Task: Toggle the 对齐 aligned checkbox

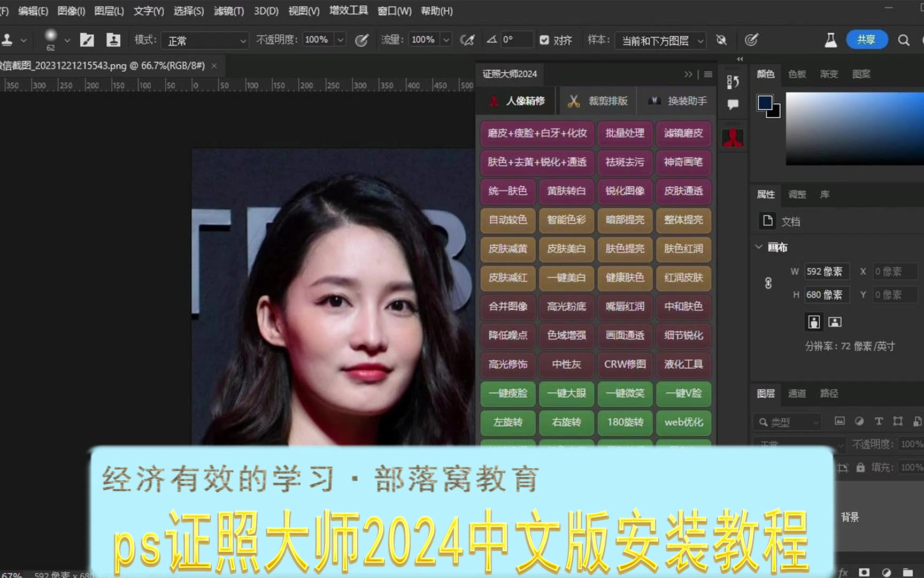Action: [x=544, y=40]
